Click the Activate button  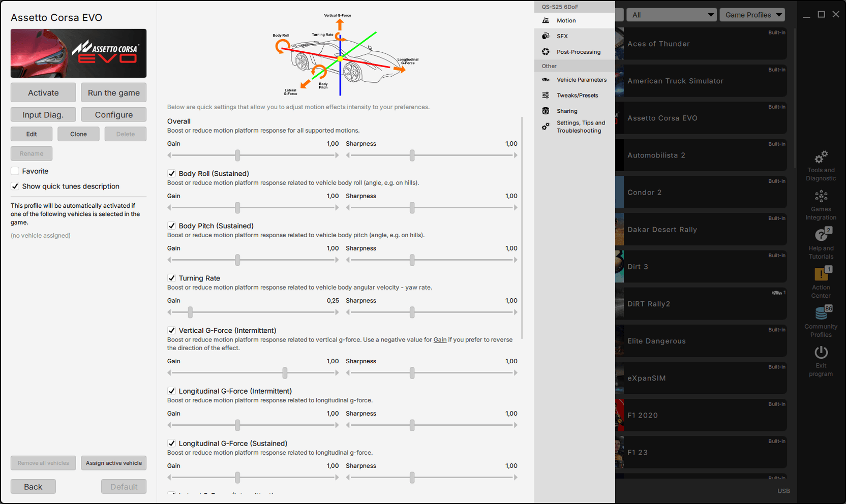pos(43,92)
